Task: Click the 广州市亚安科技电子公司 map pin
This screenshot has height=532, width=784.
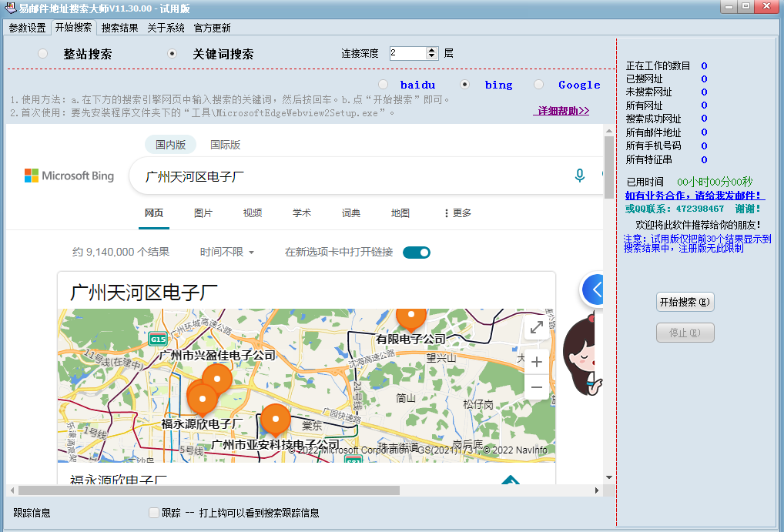Action: coord(275,420)
